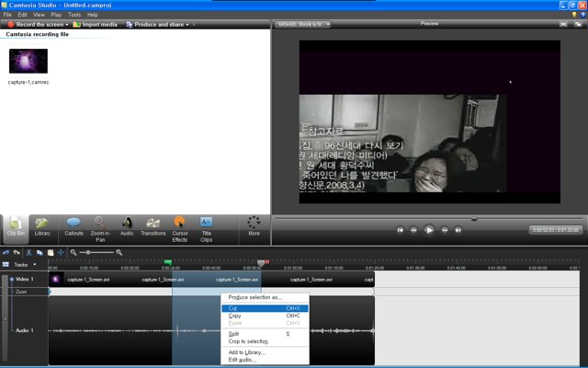Click the yellow lightbulb tips icon
The width and height of the screenshot is (588, 368).
(x=573, y=15)
